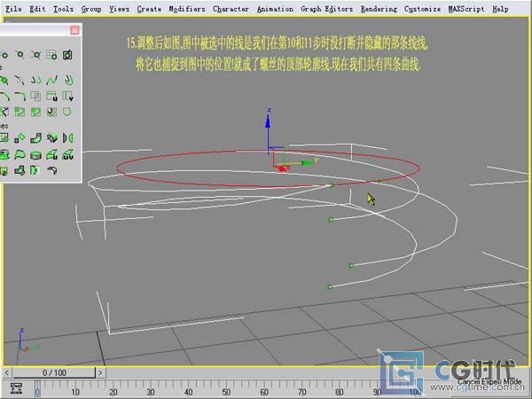Select Create V Iso Curve tool
This screenshot has height=399, width=532.
67,96
